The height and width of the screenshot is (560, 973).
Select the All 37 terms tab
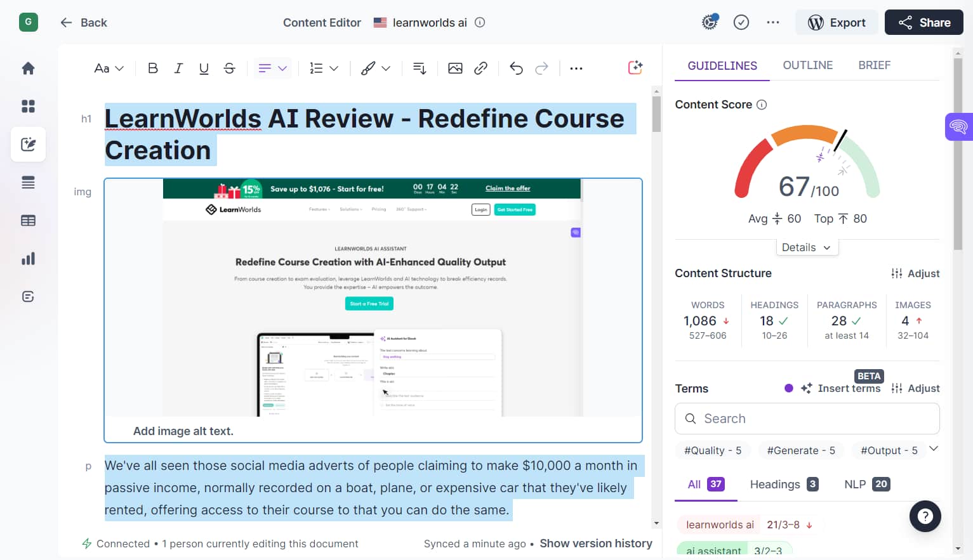[705, 485]
